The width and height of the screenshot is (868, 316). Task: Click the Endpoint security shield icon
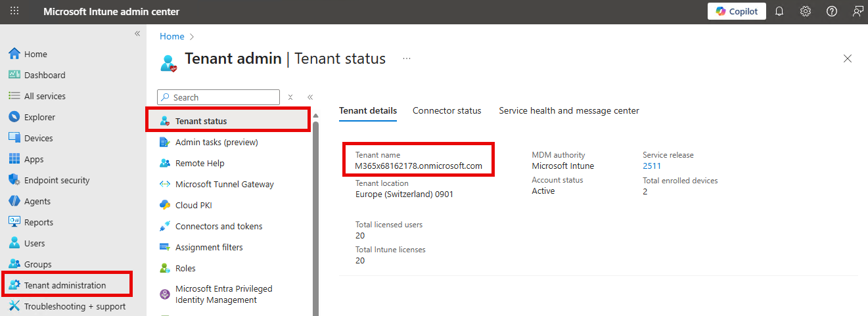14,180
